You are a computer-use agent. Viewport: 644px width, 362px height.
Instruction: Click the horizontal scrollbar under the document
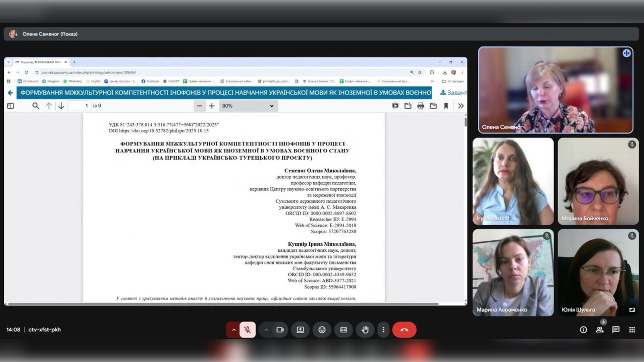click(223, 304)
